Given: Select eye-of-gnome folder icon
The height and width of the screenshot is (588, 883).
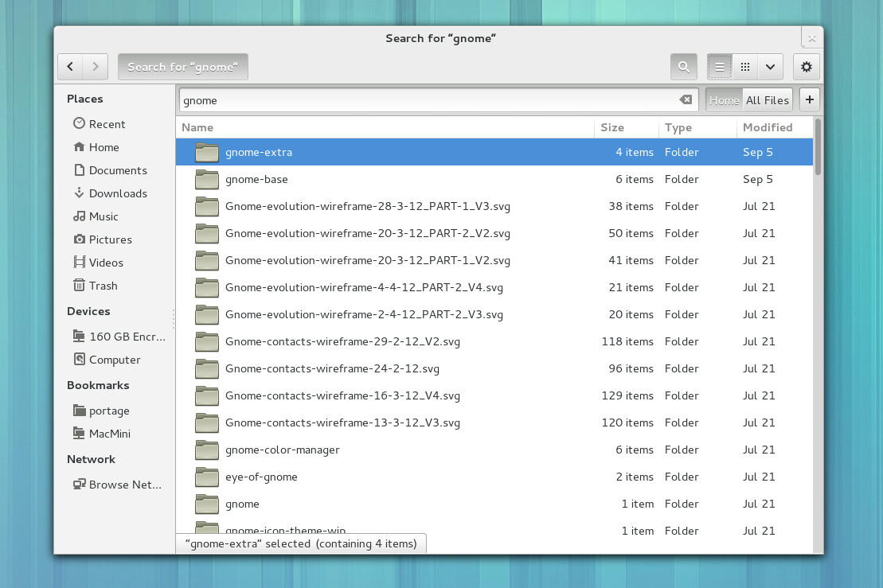Looking at the screenshot, I should pyautogui.click(x=207, y=477).
